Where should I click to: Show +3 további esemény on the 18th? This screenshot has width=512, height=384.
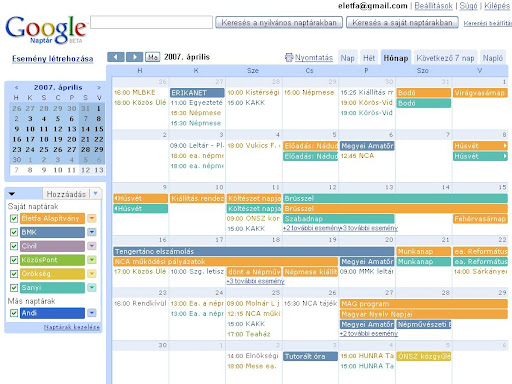point(255,281)
